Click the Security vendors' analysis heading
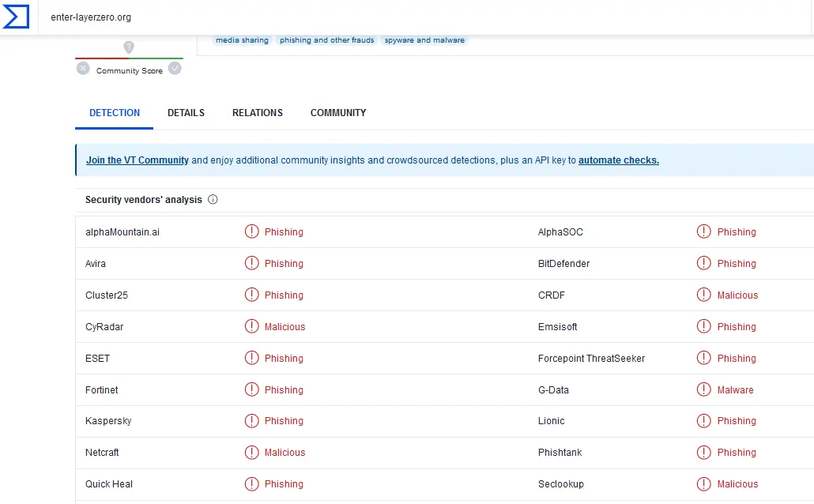This screenshot has width=814, height=504. click(144, 200)
